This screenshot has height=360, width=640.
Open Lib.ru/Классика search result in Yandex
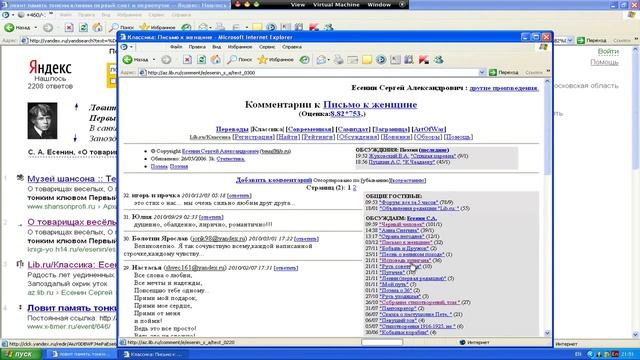point(72,264)
